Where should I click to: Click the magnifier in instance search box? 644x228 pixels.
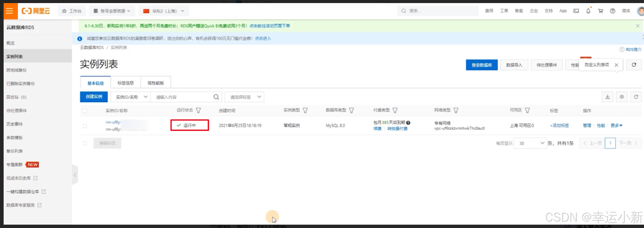click(216, 97)
